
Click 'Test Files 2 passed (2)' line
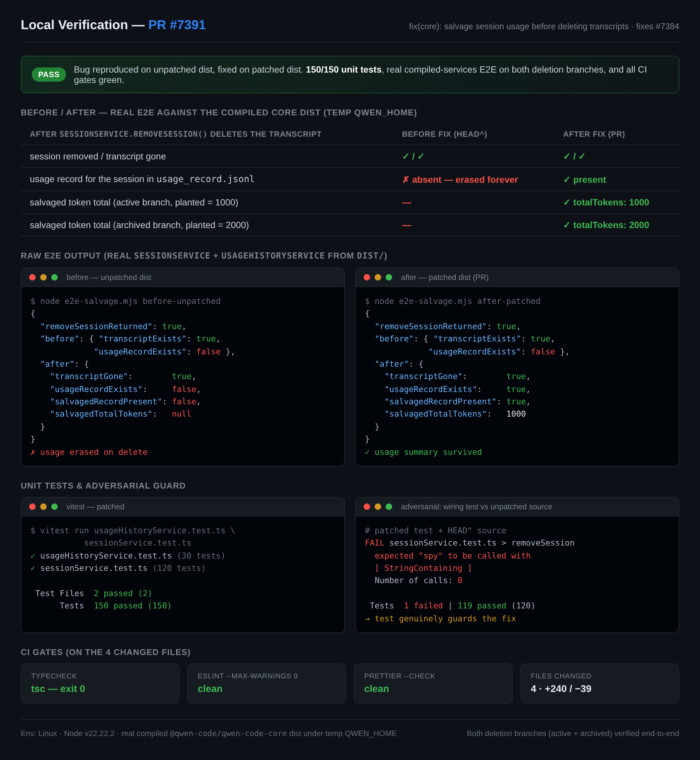[x=94, y=593]
